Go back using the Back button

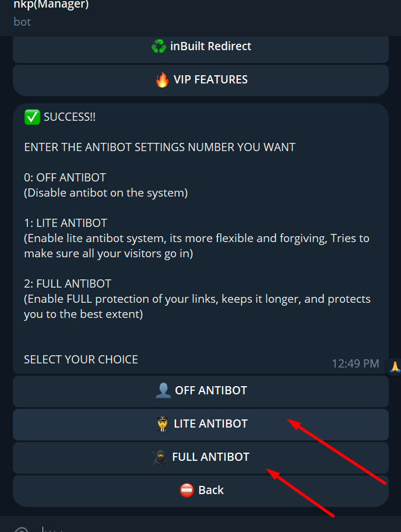(x=200, y=491)
